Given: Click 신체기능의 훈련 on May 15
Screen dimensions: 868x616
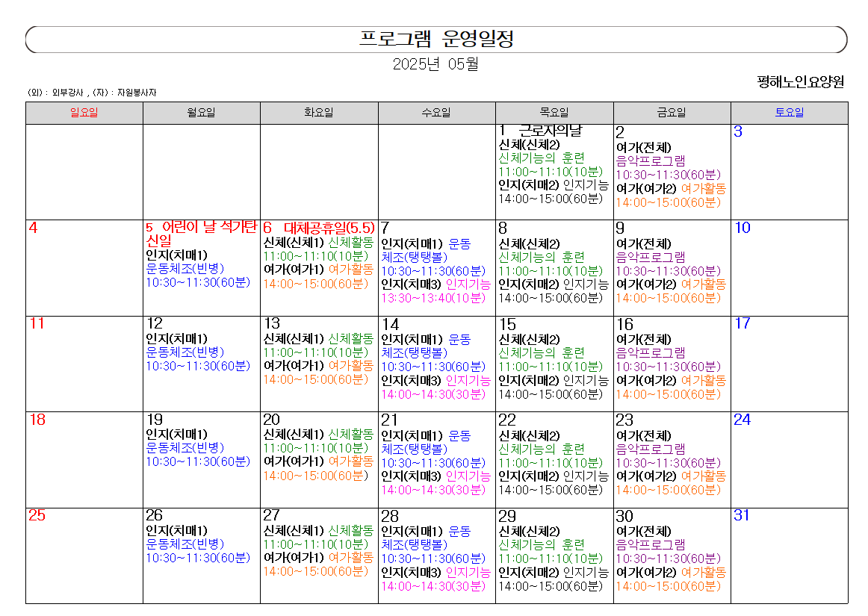Looking at the screenshot, I should pos(542,352).
